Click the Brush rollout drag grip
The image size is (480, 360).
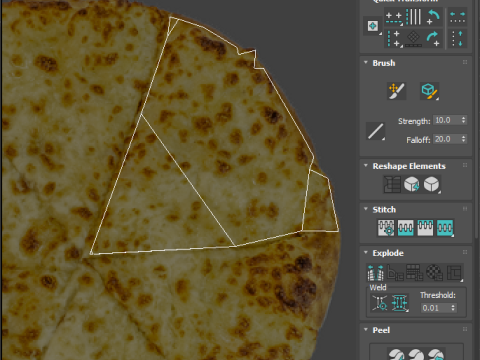coord(465,62)
